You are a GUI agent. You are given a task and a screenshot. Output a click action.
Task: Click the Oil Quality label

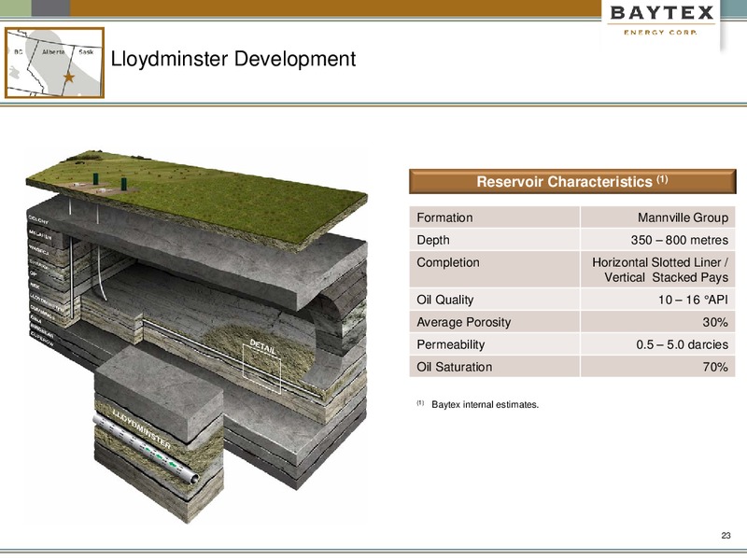point(445,300)
